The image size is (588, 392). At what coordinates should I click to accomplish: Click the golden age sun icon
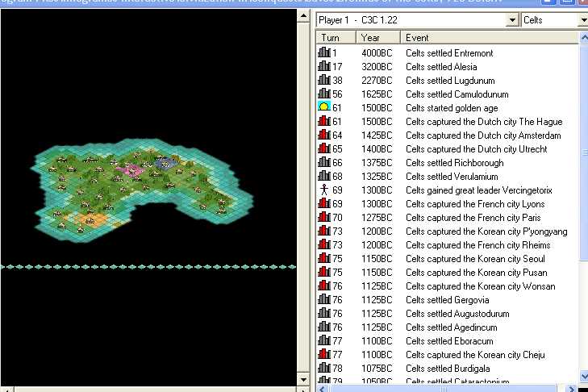point(324,107)
